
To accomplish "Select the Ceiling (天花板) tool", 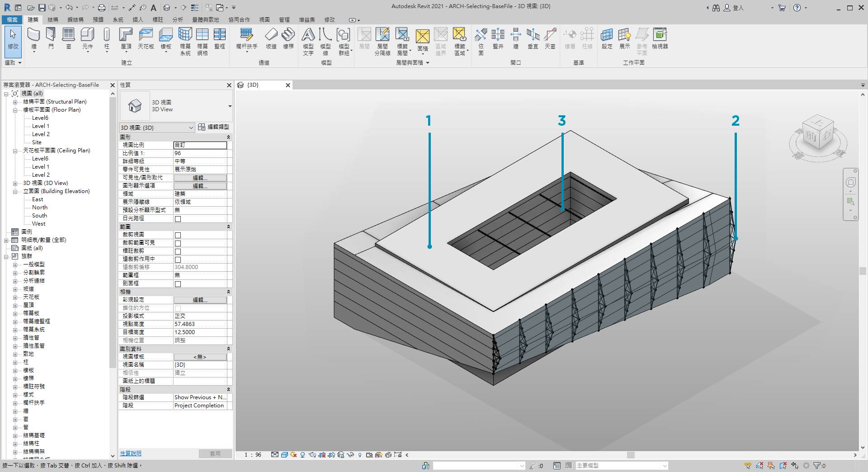I will tap(146, 38).
